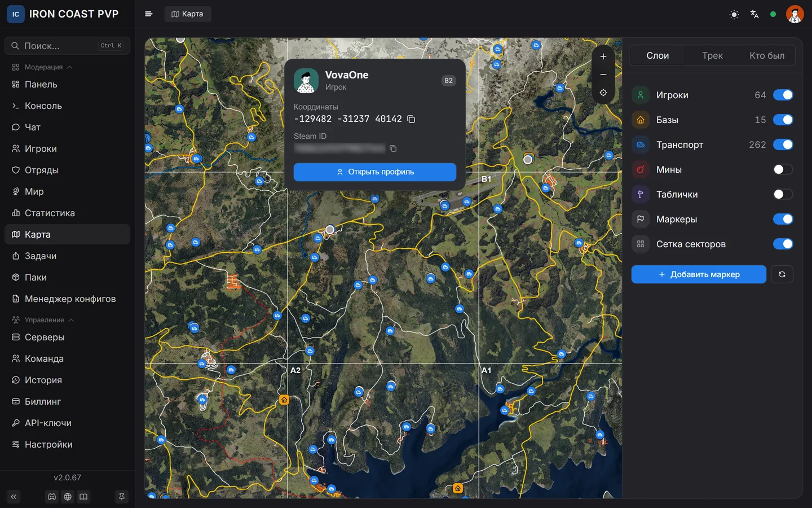Click the Добавить маркер button
Viewport: 812px width, 508px height.
[699, 274]
